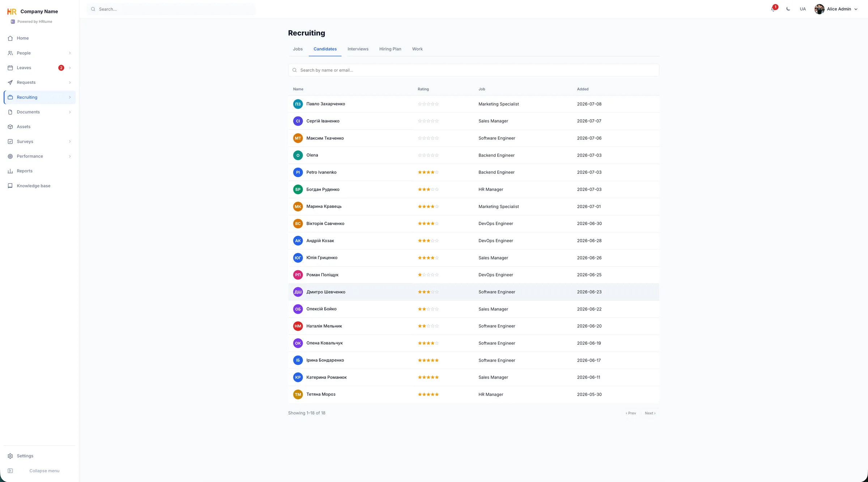Image resolution: width=868 pixels, height=482 pixels.
Task: Click the Job column header
Action: (482, 89)
